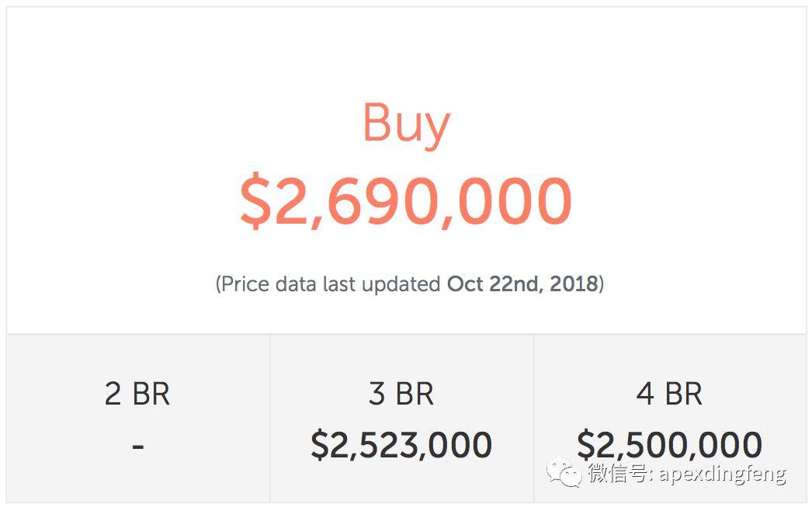Select the $2,690,000 buy price

tap(406, 201)
